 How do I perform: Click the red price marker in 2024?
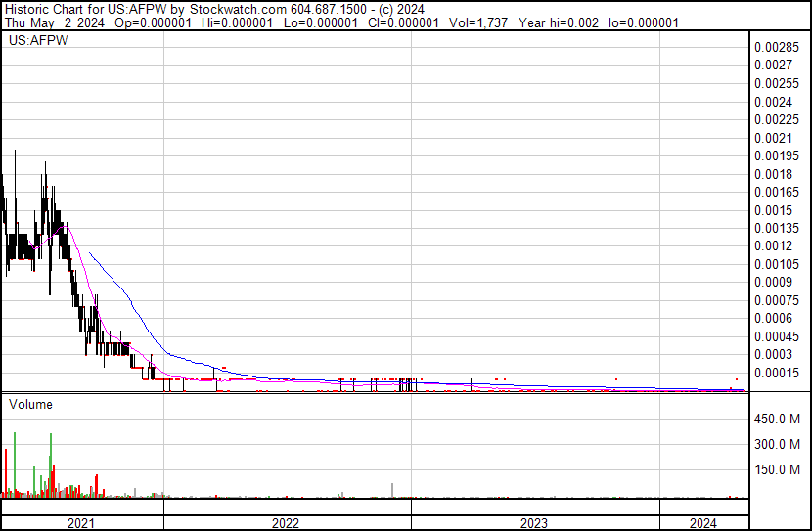[736, 378]
